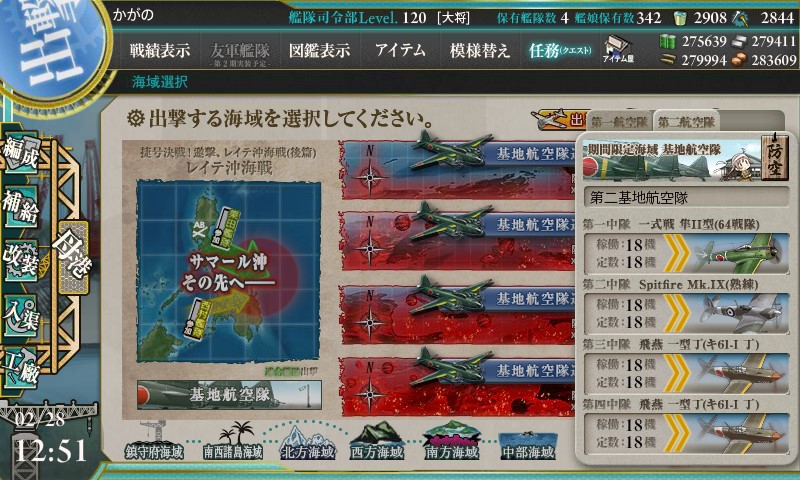Select the 北方海域 sea area icon
800x480 pixels.
click(x=308, y=442)
